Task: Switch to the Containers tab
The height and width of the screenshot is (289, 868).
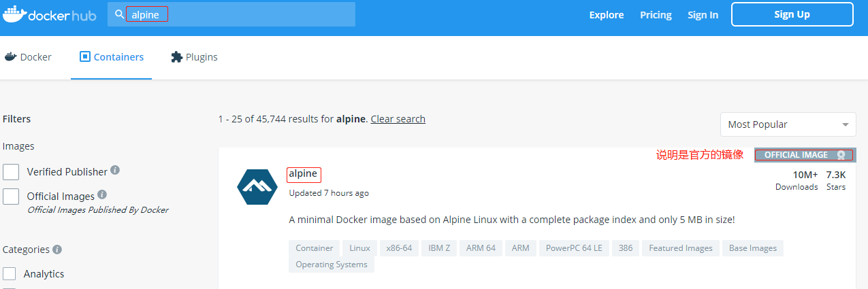Action: pyautogui.click(x=112, y=57)
